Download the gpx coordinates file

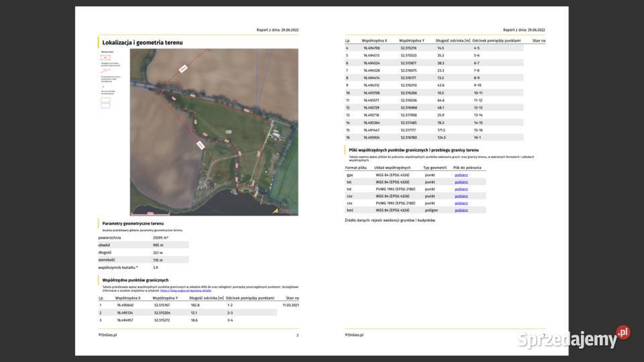click(x=461, y=175)
